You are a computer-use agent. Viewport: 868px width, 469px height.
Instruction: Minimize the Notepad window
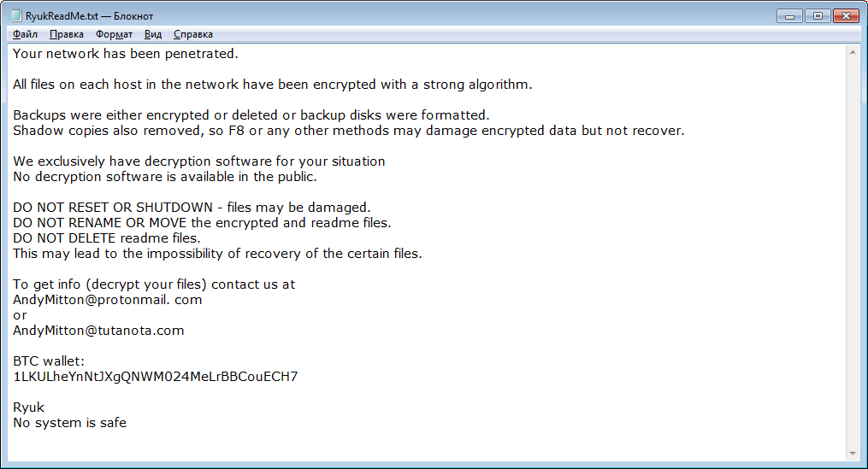click(790, 15)
